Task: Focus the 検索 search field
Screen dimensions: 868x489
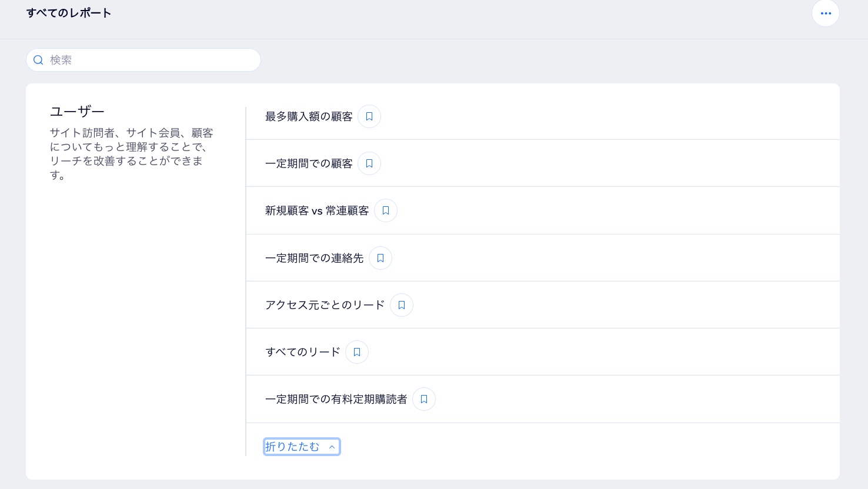Action: coord(143,60)
